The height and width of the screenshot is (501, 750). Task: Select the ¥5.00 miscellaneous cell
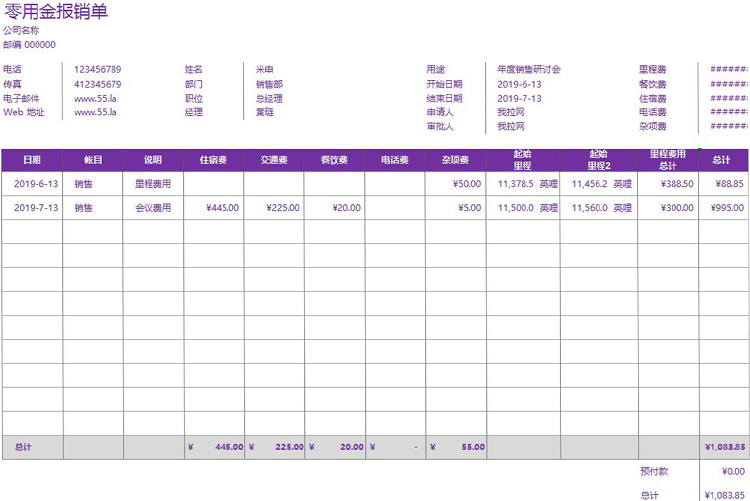455,208
